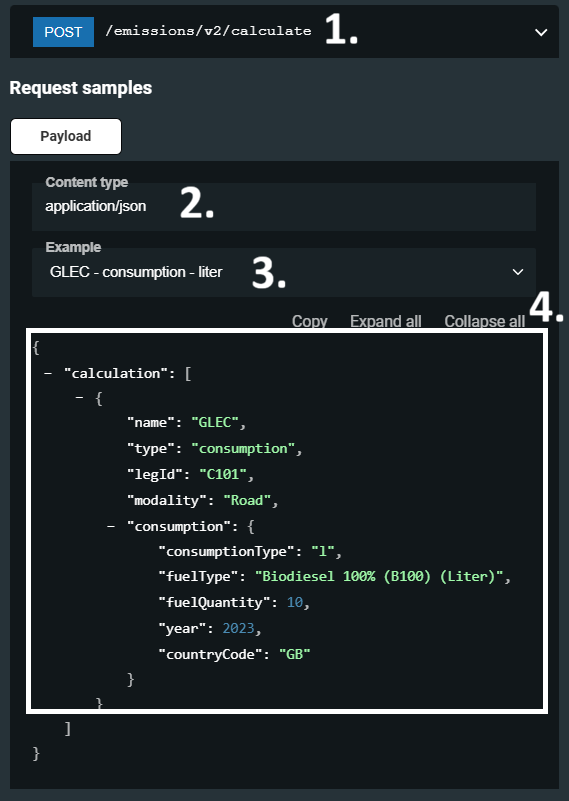The width and height of the screenshot is (569, 801).
Task: Click the blue POST method badge
Action: 63,32
